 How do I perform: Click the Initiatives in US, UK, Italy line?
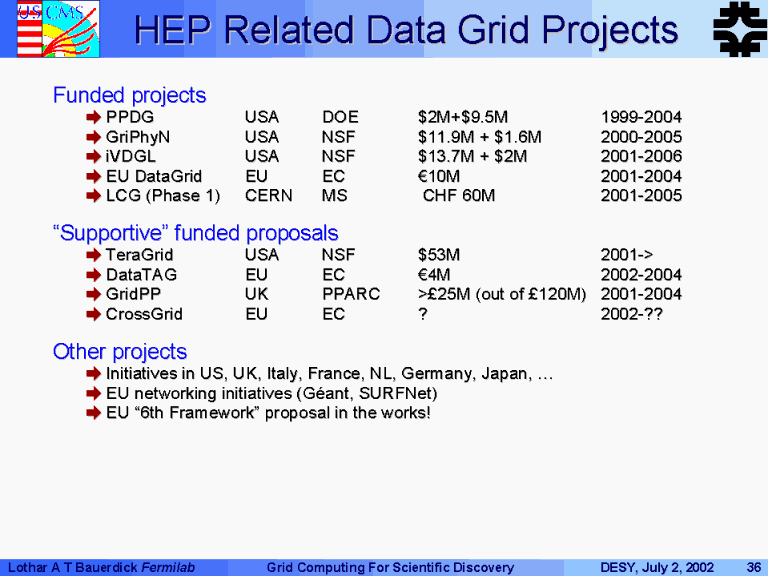(329, 374)
